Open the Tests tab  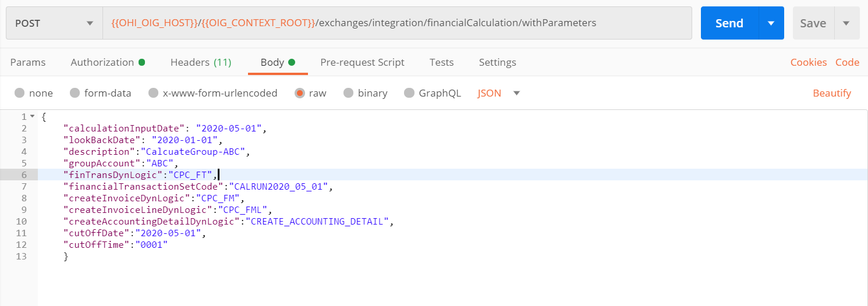(x=441, y=62)
